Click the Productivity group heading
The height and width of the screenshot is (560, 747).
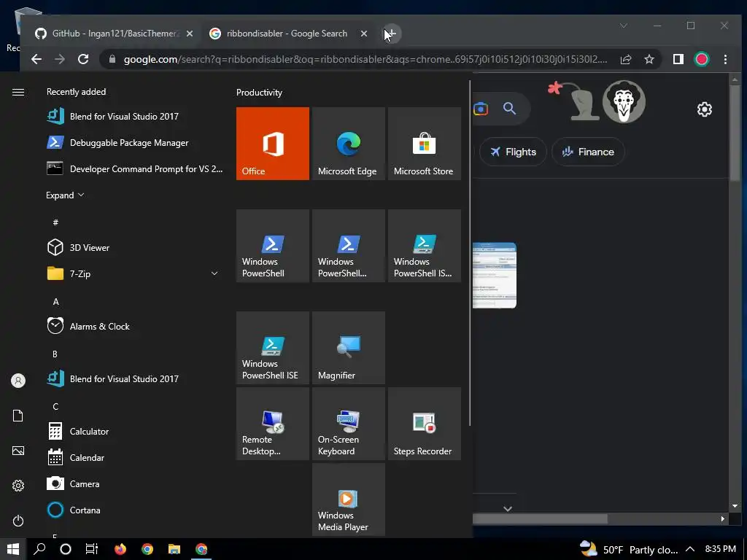(x=259, y=93)
